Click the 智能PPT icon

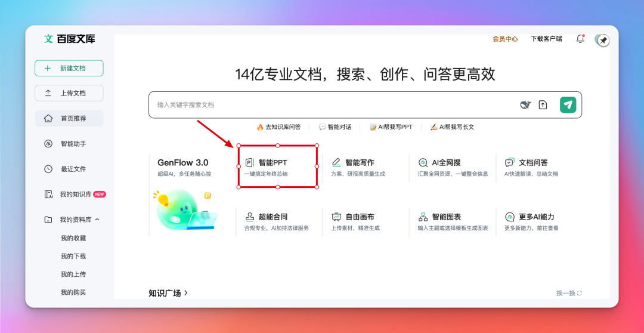[250, 163]
